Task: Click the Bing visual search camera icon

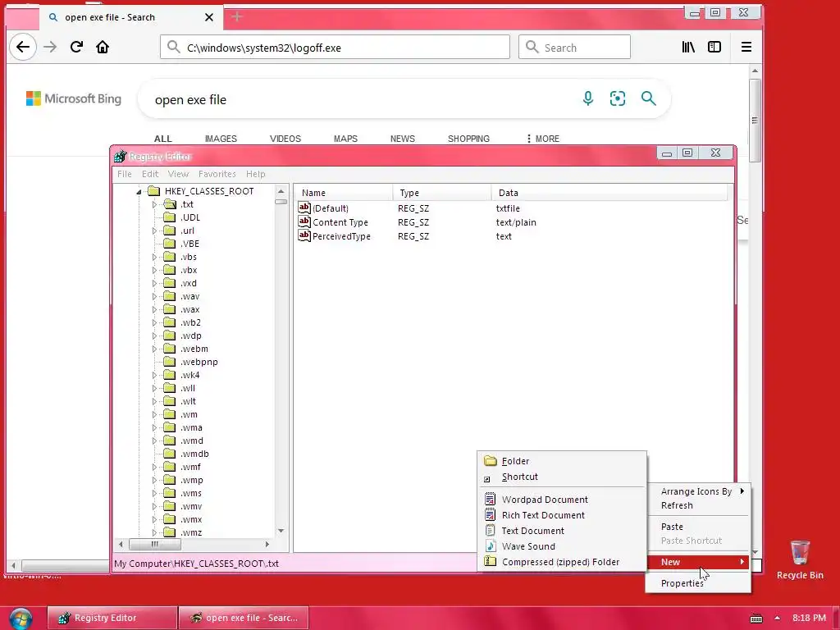Action: pos(617,98)
